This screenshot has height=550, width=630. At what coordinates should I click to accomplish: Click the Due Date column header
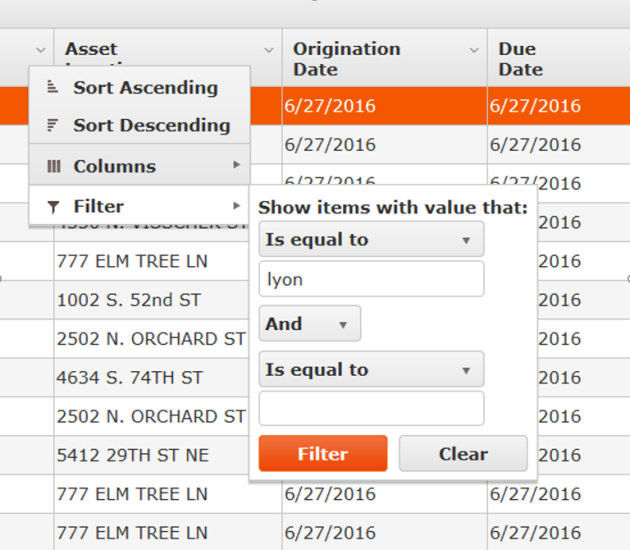point(521,59)
